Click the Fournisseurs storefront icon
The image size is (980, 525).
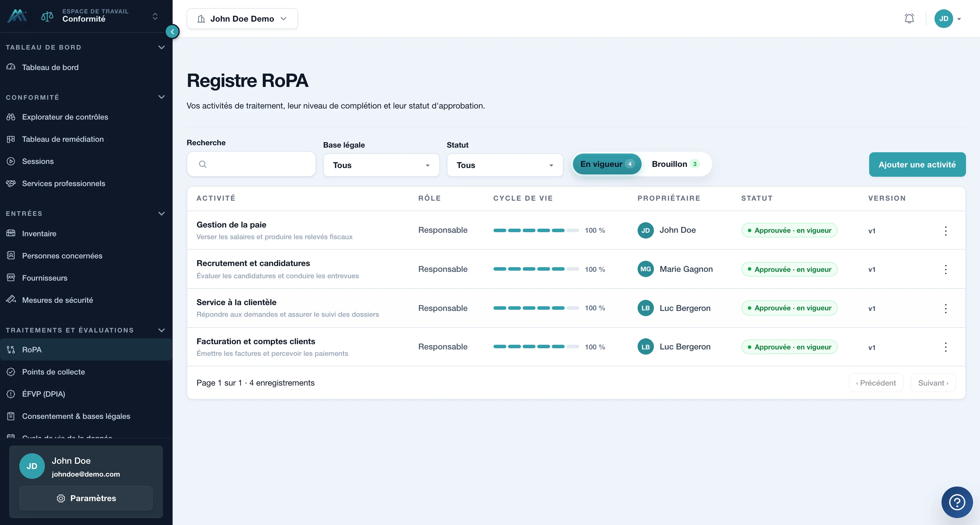click(11, 277)
